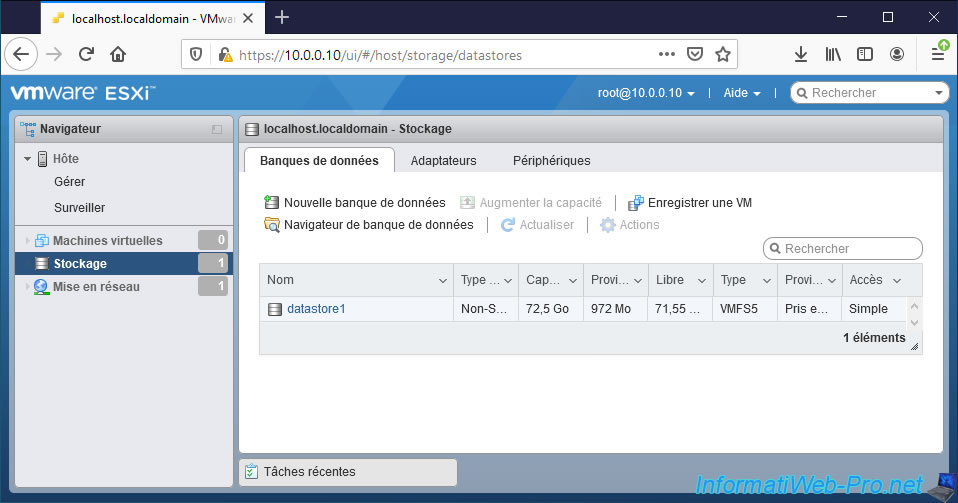Click the 972 Mo provisioned cell
958x503 pixels.
coord(615,309)
